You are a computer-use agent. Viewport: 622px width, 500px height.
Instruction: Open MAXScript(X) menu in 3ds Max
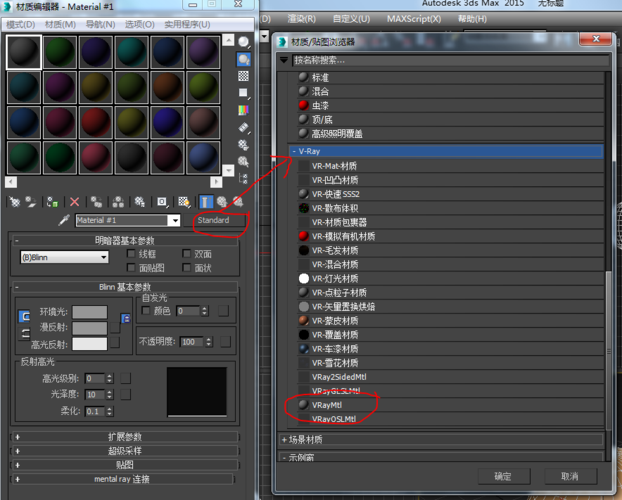(414, 19)
